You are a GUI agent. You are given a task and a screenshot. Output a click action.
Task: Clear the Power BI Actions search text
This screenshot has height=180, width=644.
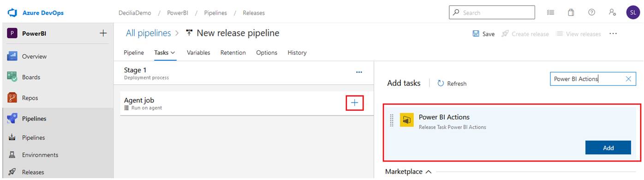pyautogui.click(x=628, y=79)
